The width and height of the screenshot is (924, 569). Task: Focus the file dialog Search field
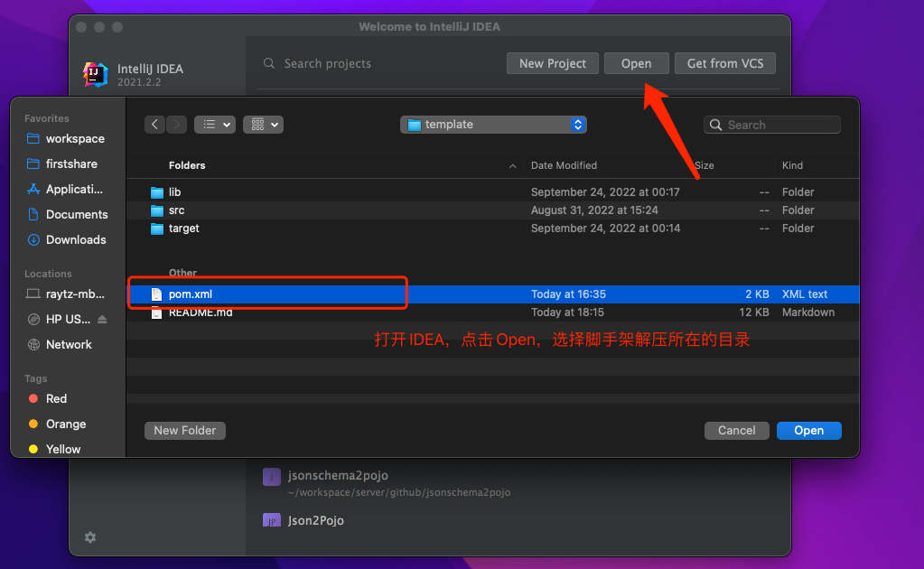pyautogui.click(x=772, y=125)
